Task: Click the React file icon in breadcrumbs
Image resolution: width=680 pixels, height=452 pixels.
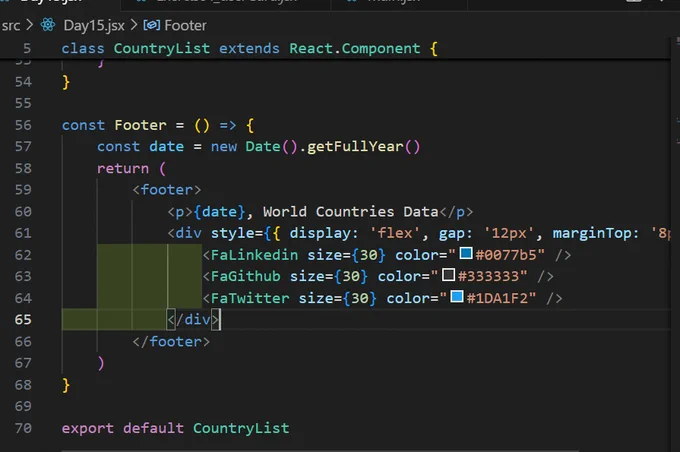Action: [x=48, y=25]
